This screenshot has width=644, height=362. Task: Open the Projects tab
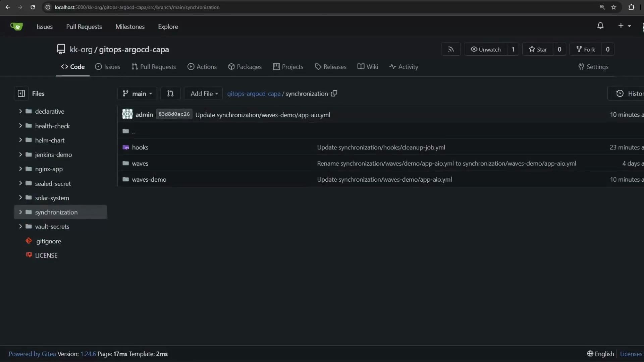(288, 67)
